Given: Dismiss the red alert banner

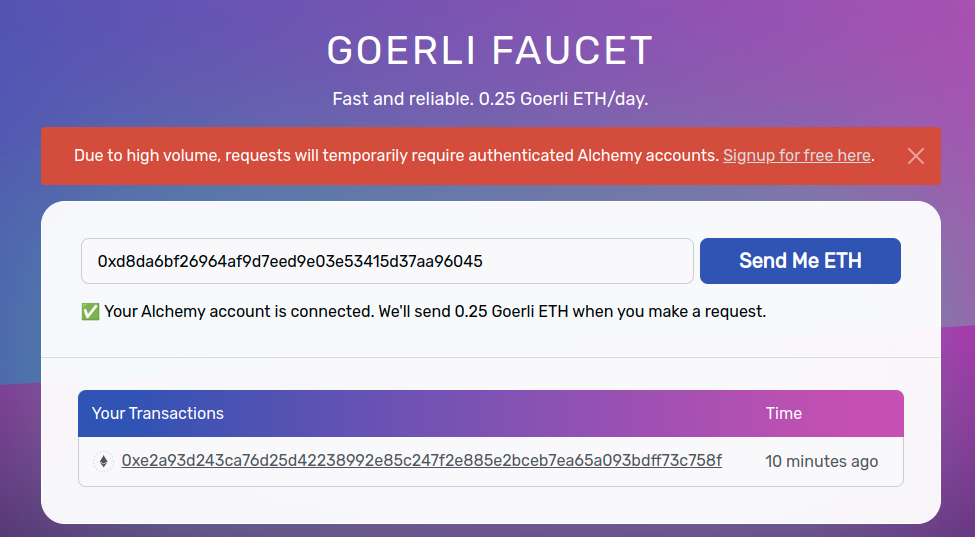Looking at the screenshot, I should coord(915,156).
